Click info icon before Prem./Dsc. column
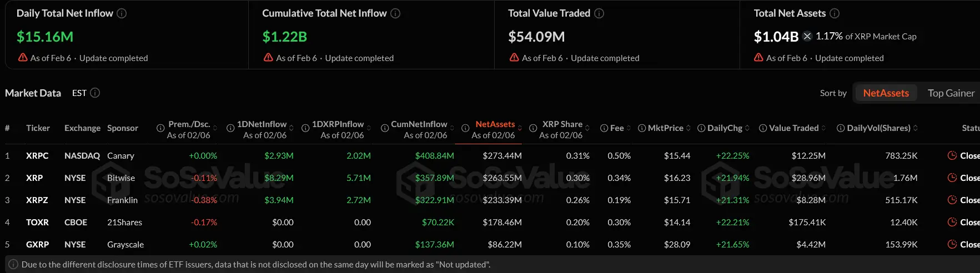980x273 pixels. (x=160, y=128)
